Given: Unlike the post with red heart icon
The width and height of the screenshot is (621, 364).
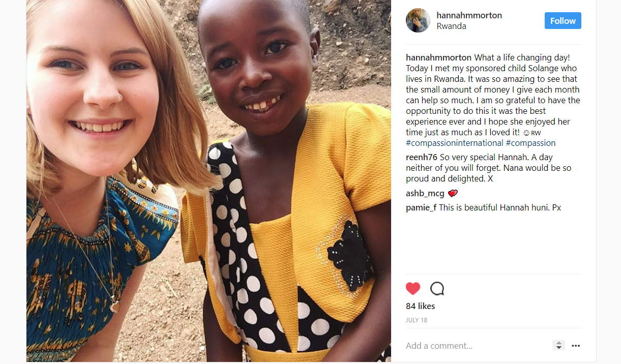Looking at the screenshot, I should tap(413, 289).
